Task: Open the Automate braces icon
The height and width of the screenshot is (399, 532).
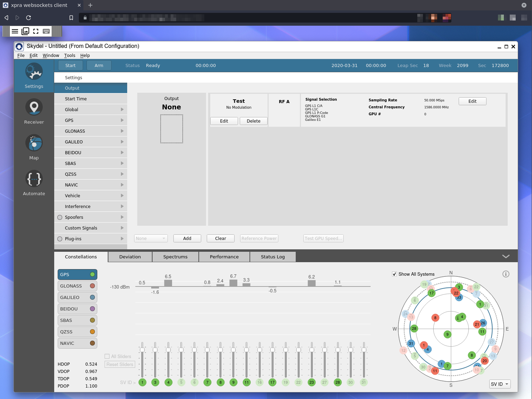Action: (x=34, y=179)
